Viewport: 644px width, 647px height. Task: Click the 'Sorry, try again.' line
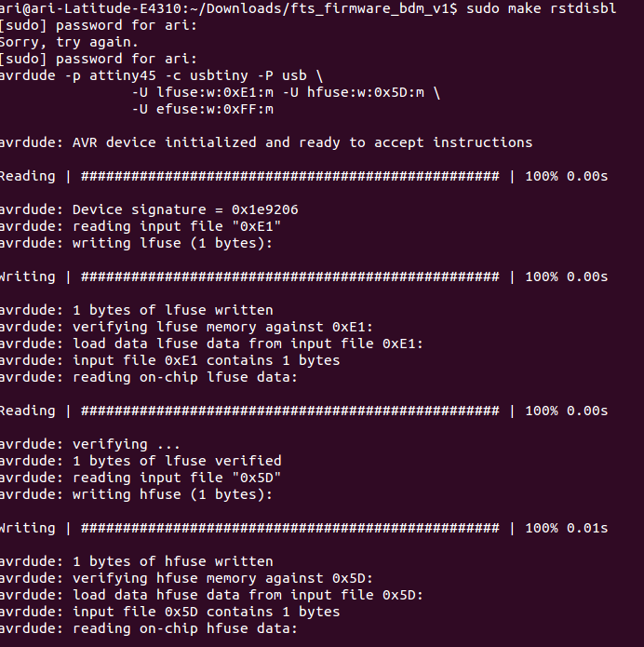pos(69,42)
